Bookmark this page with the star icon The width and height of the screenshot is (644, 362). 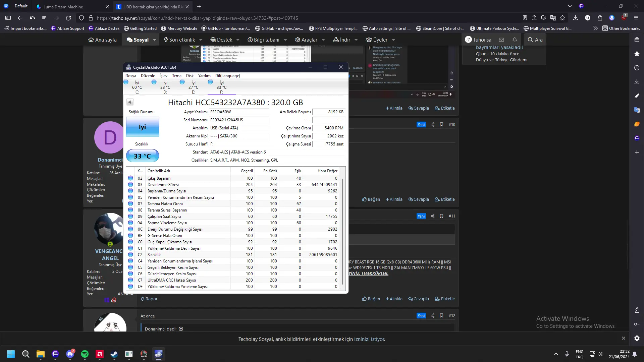coord(562,18)
